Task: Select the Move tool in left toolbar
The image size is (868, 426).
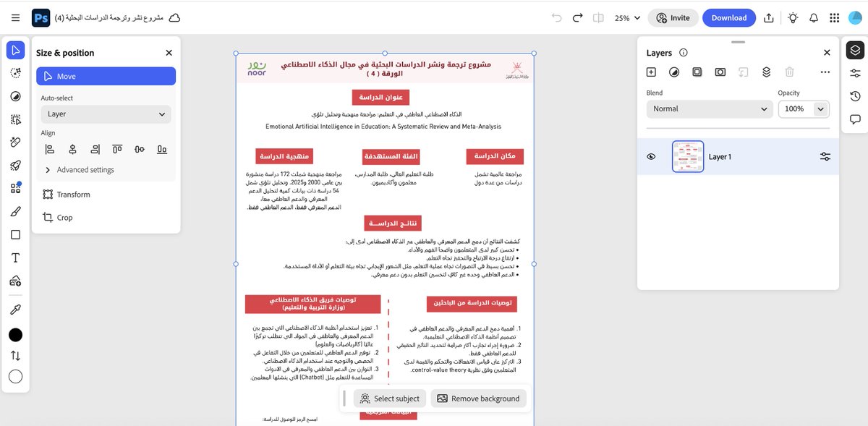Action: 15,50
